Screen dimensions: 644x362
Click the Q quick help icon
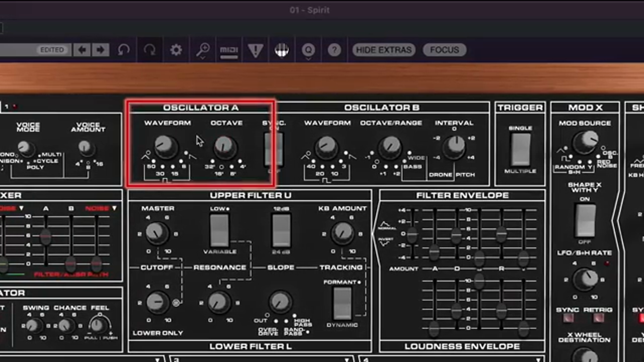point(308,50)
